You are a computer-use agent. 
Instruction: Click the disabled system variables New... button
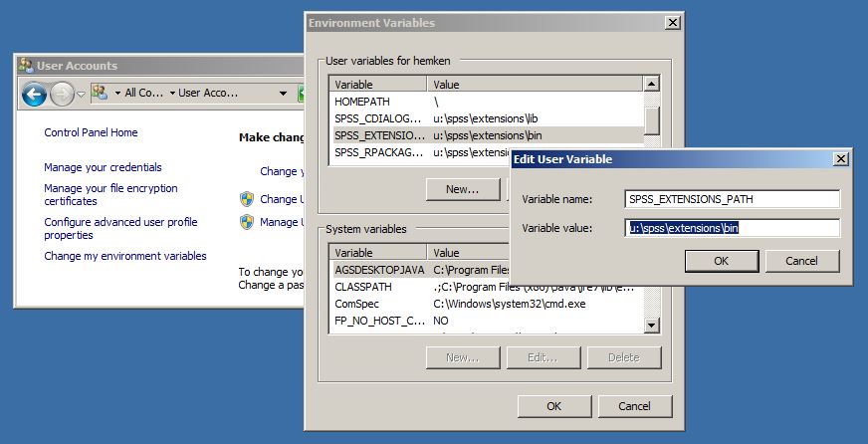pos(463,357)
